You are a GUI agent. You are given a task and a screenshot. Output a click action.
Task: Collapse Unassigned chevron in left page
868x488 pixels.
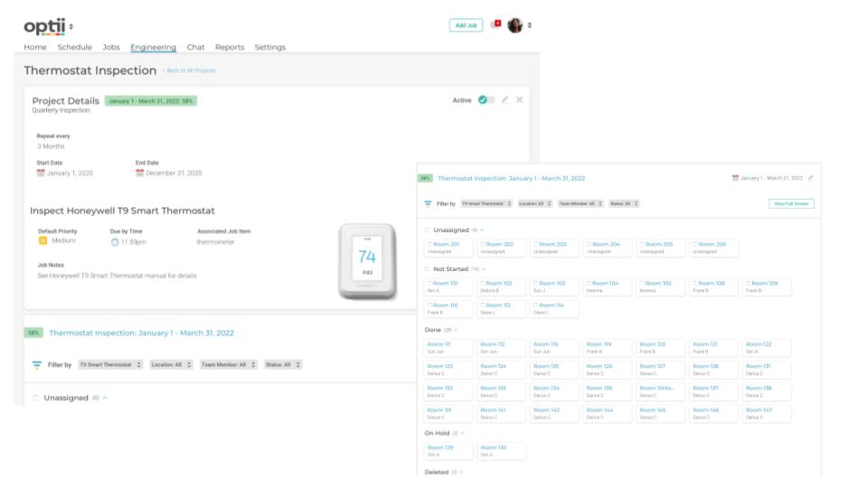(105, 398)
